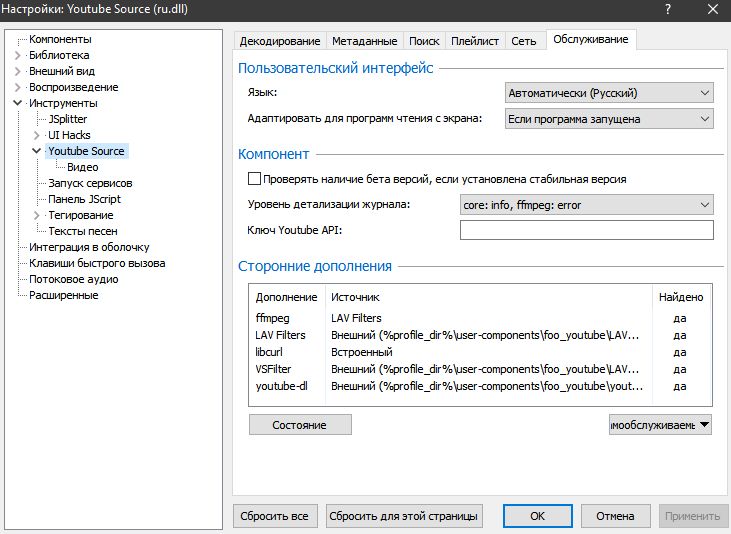Click Сбросить все button
Image resolution: width=731 pixels, height=534 pixels.
pyautogui.click(x=275, y=516)
